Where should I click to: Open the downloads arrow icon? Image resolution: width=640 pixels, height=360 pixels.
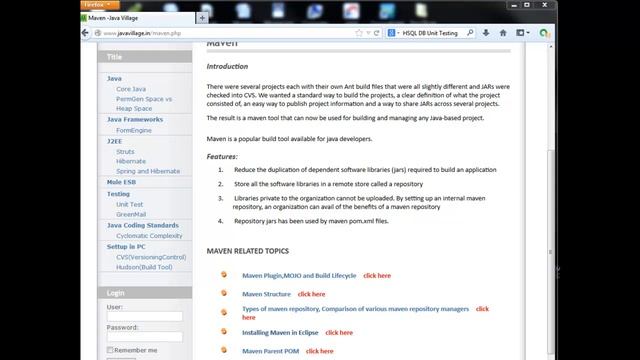[x=486, y=33]
